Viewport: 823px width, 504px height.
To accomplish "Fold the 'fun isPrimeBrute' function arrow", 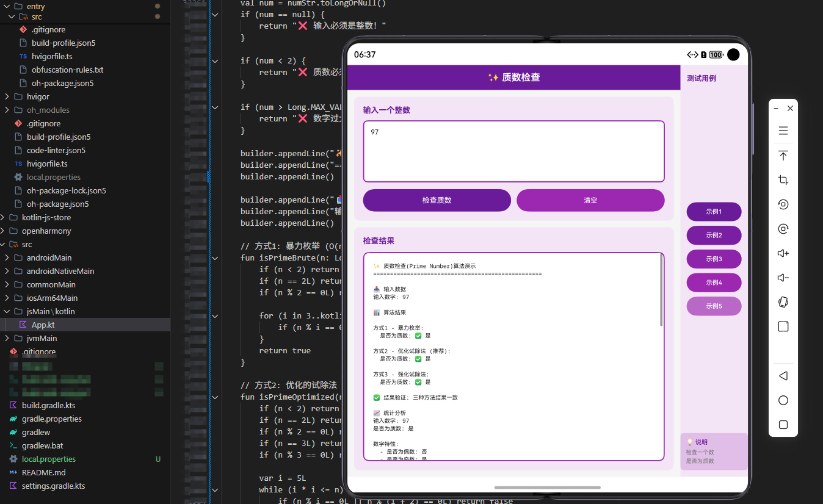I will point(214,257).
